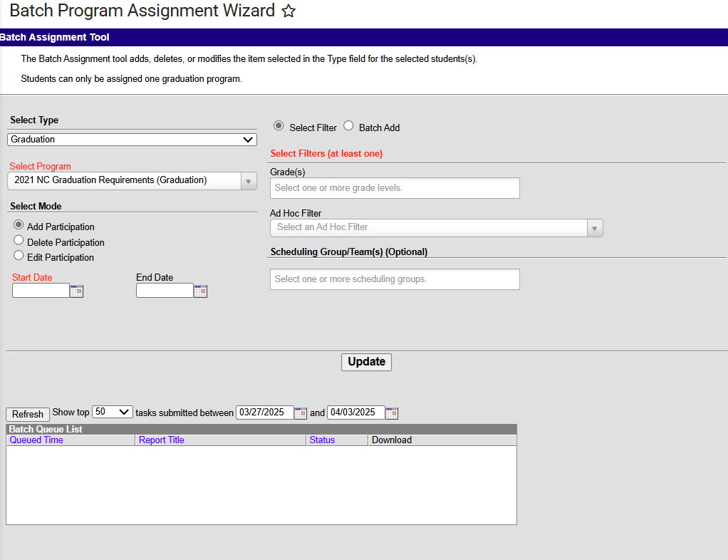Select the Select Filter radio button
The width and height of the screenshot is (728, 560).
(279, 126)
